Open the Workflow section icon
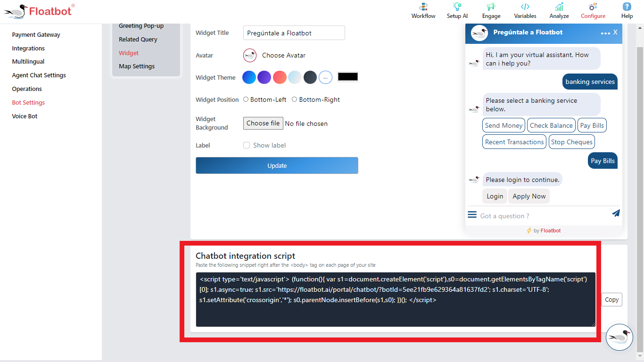This screenshot has width=644, height=362. (x=423, y=10)
